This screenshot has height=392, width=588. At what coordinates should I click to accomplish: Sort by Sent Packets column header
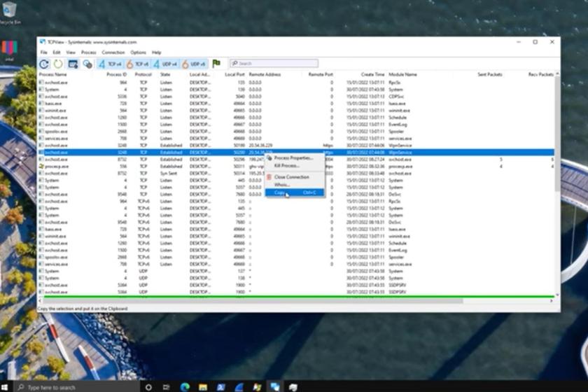click(x=490, y=75)
